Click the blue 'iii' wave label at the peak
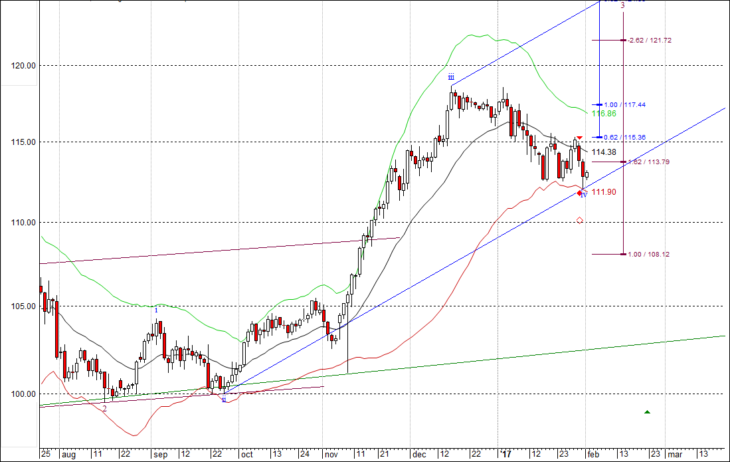730x462 pixels. point(451,77)
